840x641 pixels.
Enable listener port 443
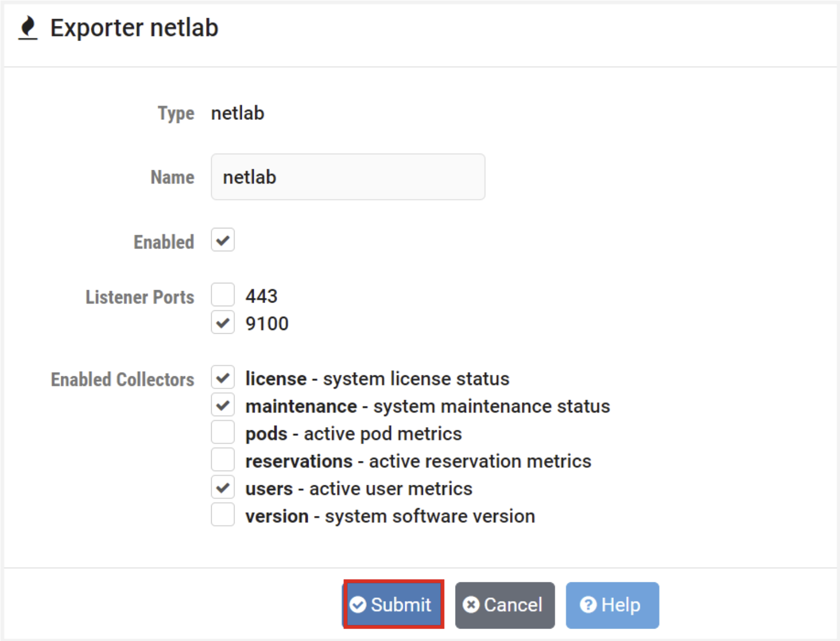click(222, 295)
